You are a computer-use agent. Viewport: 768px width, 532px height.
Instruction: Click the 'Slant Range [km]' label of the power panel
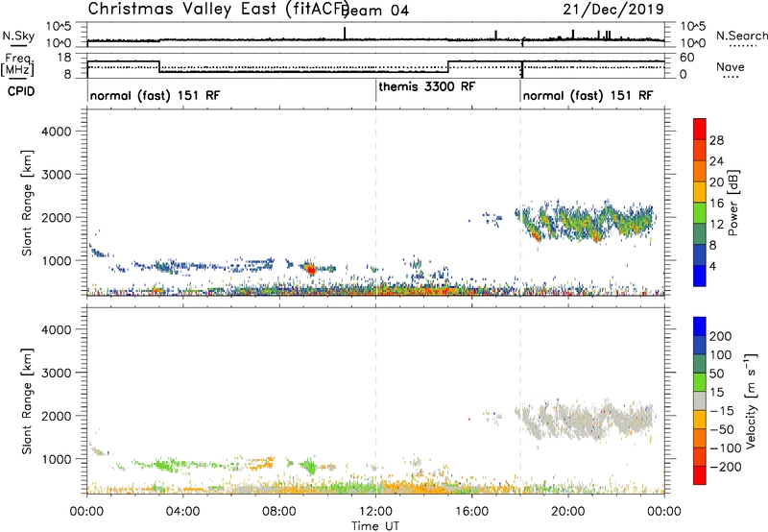(27, 203)
